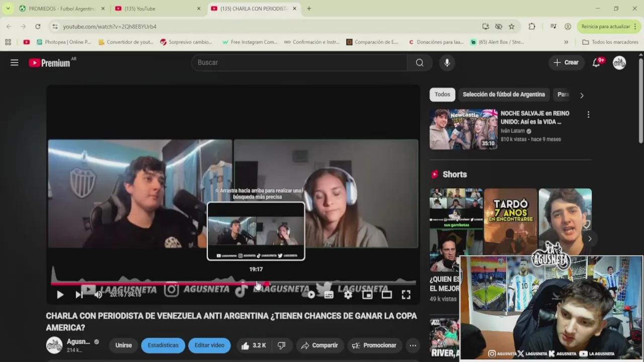Select the partially visible Para chip
Screen dimensions: 644x362
click(562, 95)
